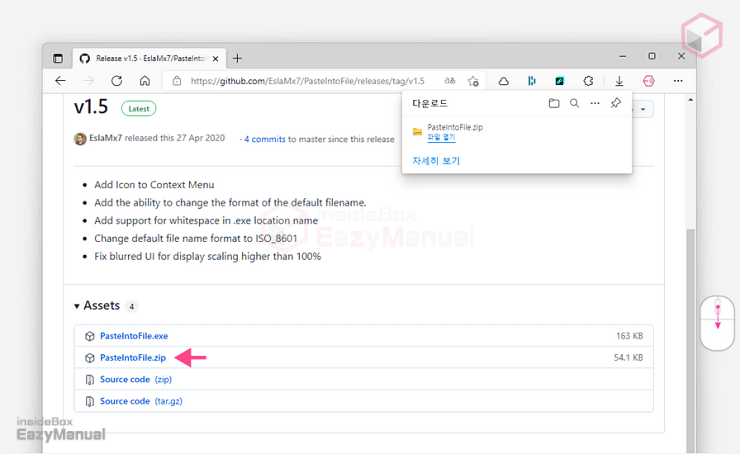Select the Release v1.5 browser tab
Image resolution: width=740 pixels, height=454 pixels.
[150, 58]
